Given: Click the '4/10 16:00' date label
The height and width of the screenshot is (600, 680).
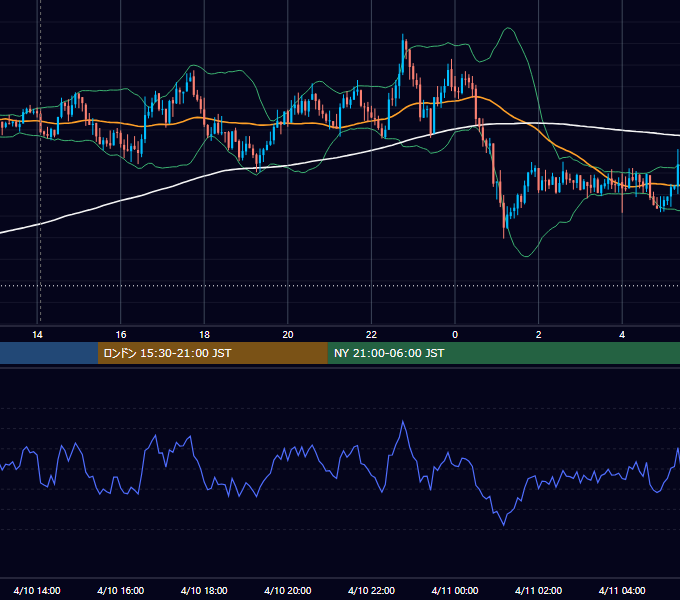Looking at the screenshot, I should 121,590.
